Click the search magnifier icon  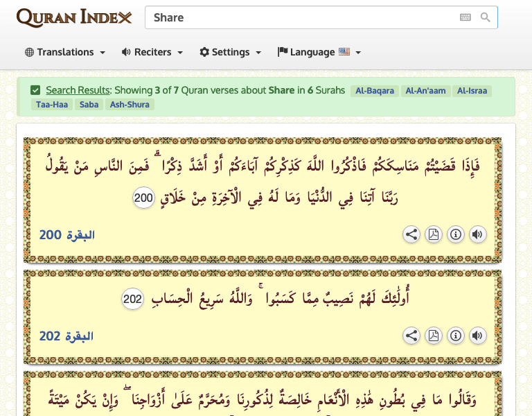coord(486,17)
